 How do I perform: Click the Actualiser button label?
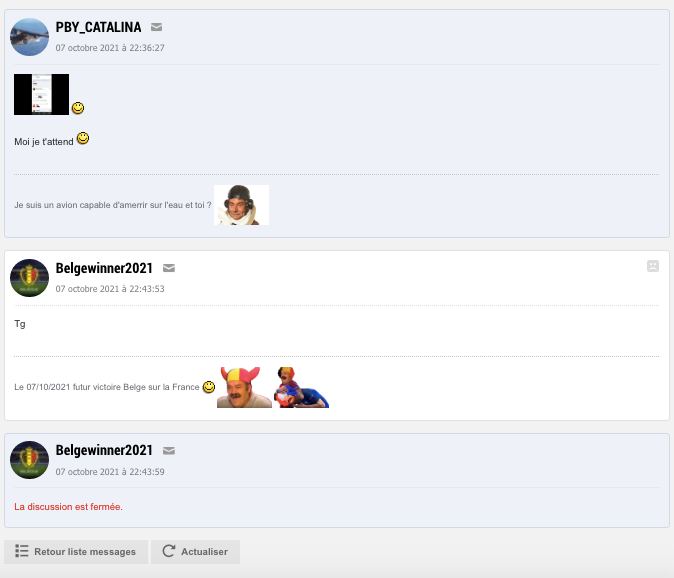[x=204, y=552]
